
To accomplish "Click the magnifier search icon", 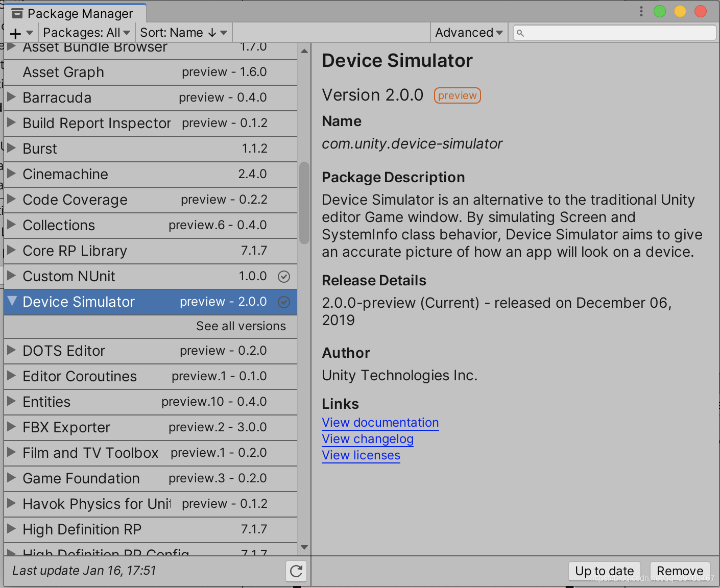I will tap(520, 33).
